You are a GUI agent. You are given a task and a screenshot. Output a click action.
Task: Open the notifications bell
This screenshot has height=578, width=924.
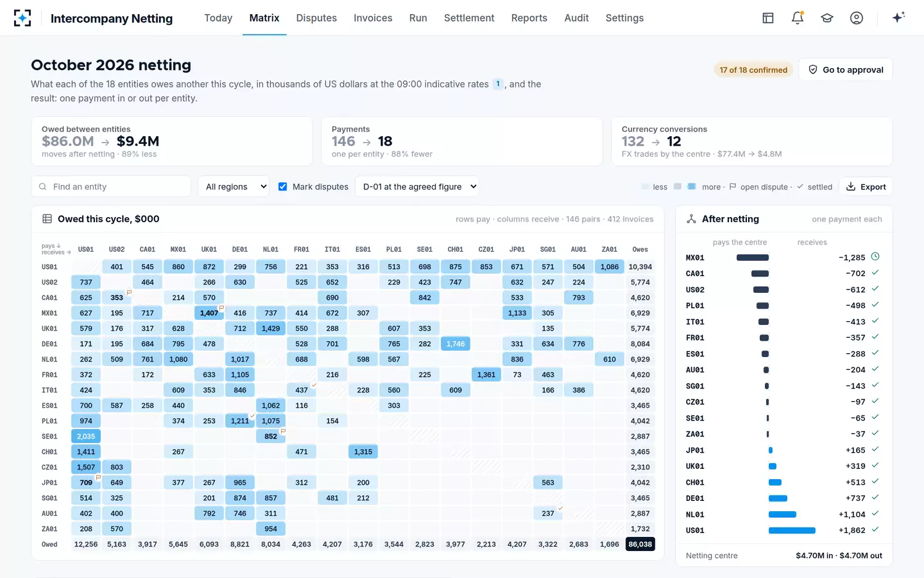[798, 18]
